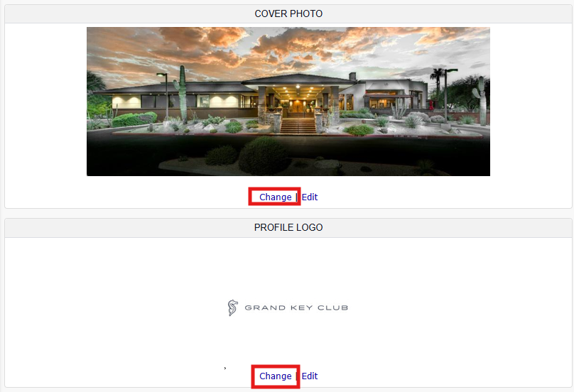
Task: Click the saguaro cactus at the photo's right edge
Action: click(481, 99)
